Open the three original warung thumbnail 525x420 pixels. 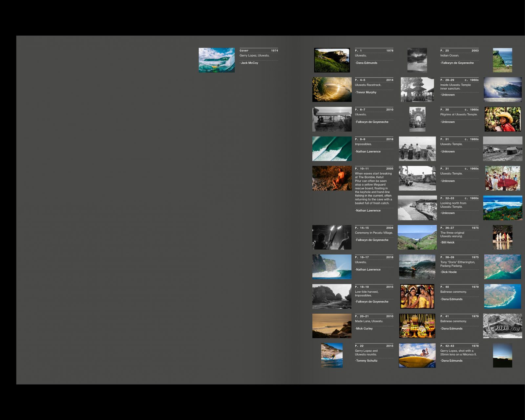pos(417,237)
